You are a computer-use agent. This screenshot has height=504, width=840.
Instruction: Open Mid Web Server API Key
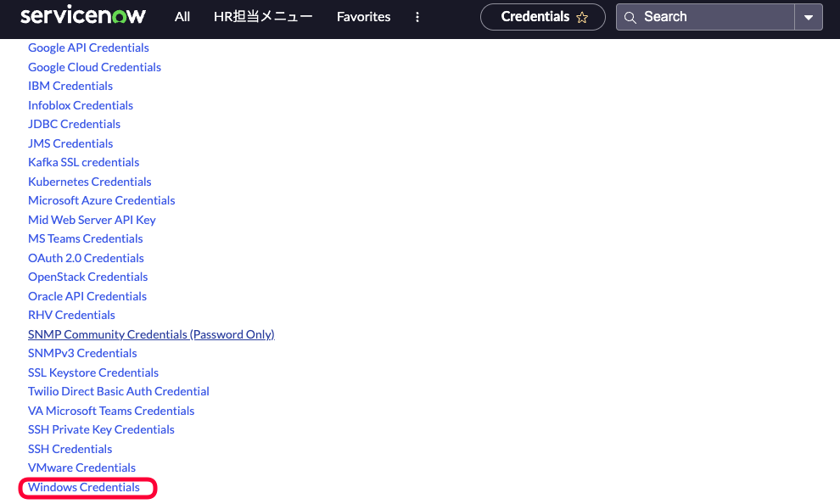[92, 219]
